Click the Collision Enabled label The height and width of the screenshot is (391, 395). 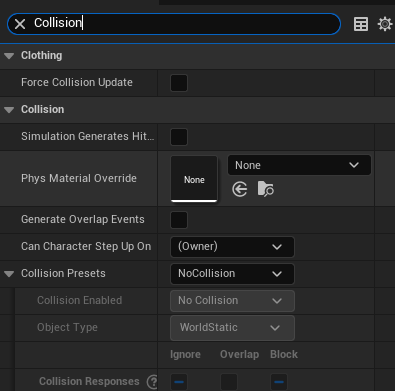pos(79,300)
